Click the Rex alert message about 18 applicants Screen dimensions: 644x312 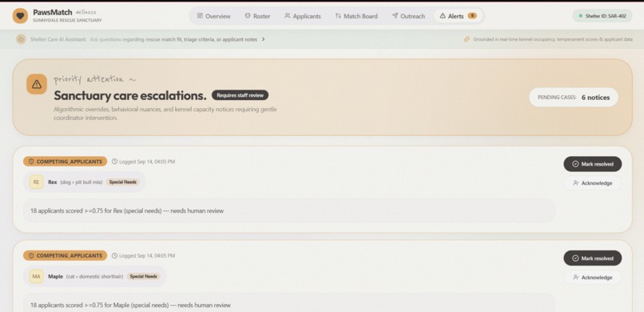click(288, 211)
